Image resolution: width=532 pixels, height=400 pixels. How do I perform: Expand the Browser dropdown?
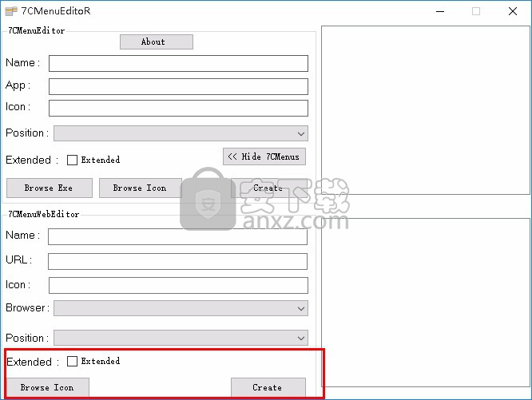pos(181,308)
